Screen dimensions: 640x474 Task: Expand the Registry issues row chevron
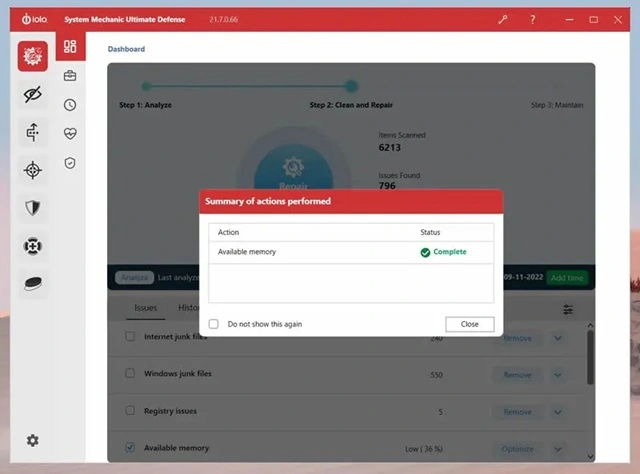click(558, 411)
